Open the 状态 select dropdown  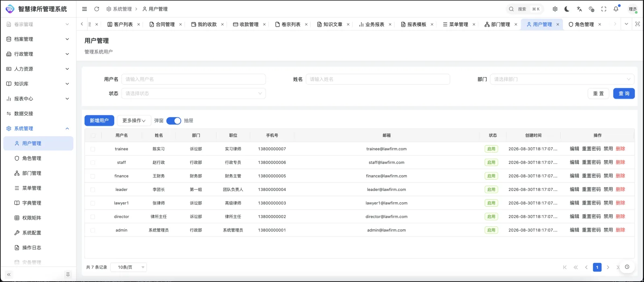[194, 93]
